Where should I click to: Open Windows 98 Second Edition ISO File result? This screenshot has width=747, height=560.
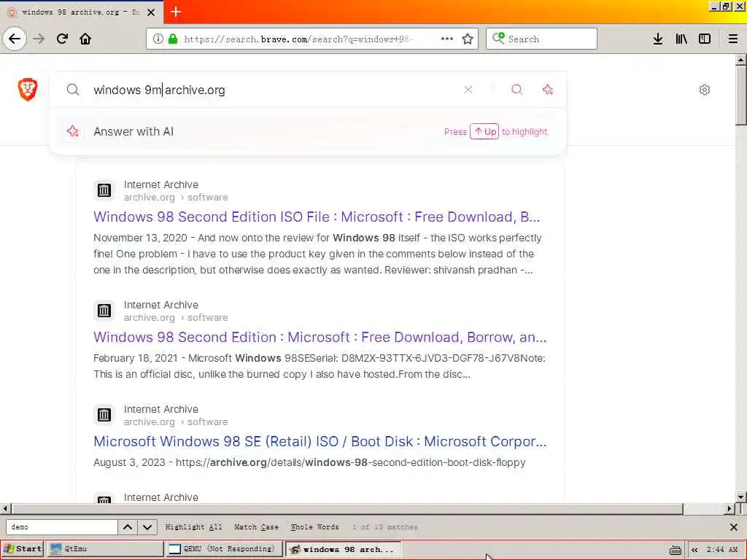click(317, 217)
